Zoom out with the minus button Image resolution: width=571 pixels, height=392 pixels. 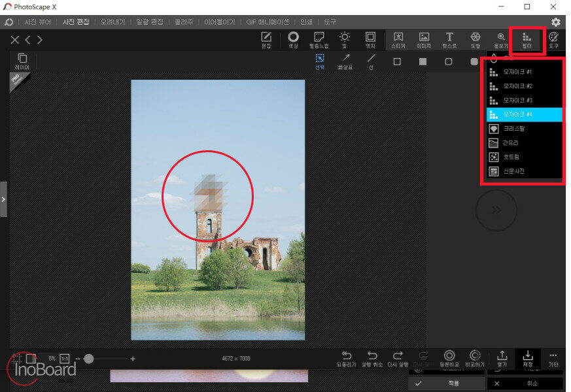78,359
